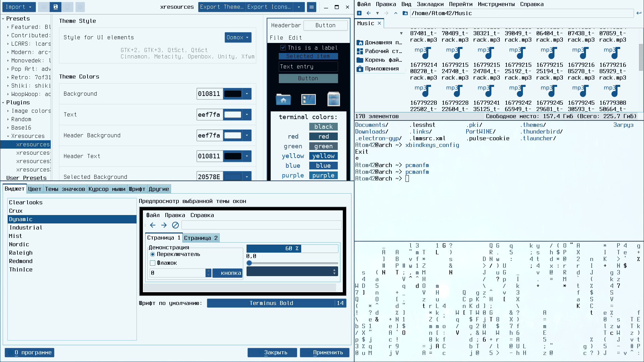Viewport: 644px width, 362px height.
Task: Click the /home/Atom42/Music path field
Action: coord(522,13)
